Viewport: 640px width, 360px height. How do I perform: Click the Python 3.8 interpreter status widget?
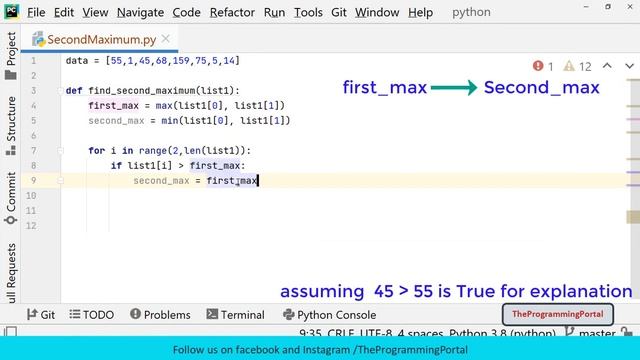(x=502, y=332)
